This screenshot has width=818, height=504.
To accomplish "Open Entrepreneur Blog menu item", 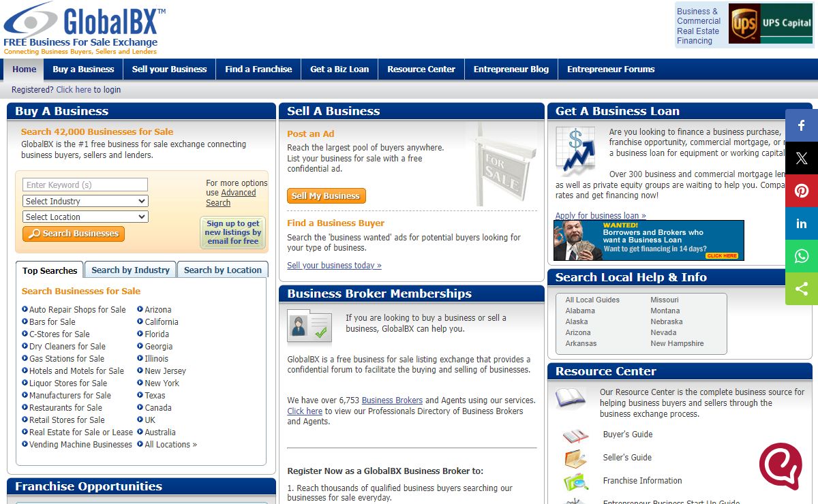I will coord(511,69).
